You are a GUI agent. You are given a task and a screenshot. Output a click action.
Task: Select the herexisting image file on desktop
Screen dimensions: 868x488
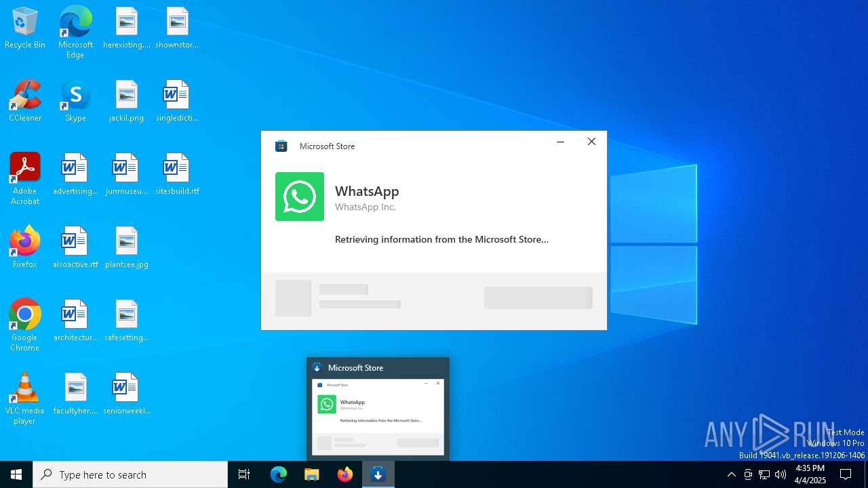(x=127, y=28)
